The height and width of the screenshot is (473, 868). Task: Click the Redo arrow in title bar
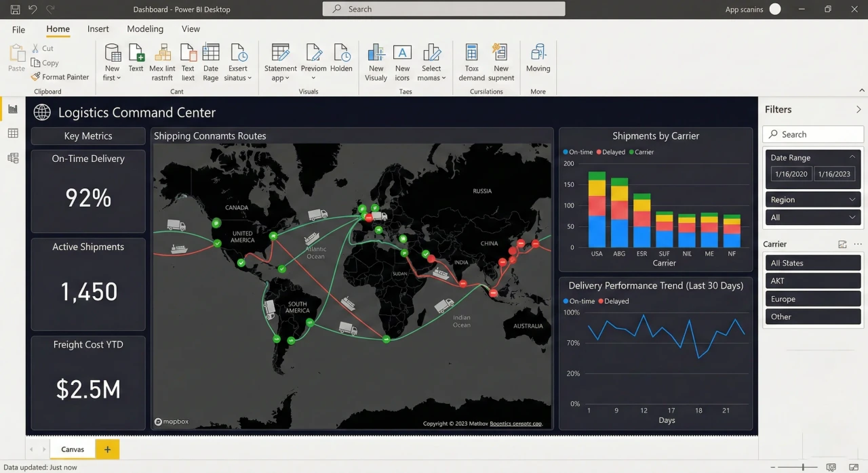point(50,9)
